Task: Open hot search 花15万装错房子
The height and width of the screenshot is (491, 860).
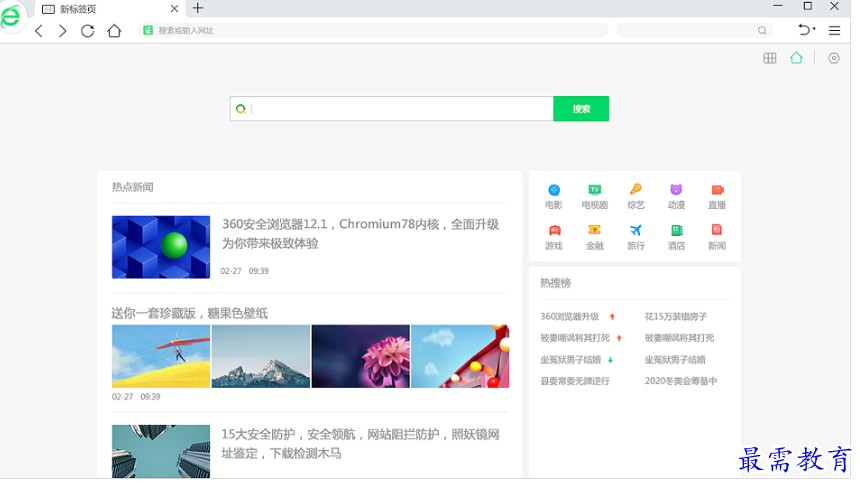Action: [676, 317]
